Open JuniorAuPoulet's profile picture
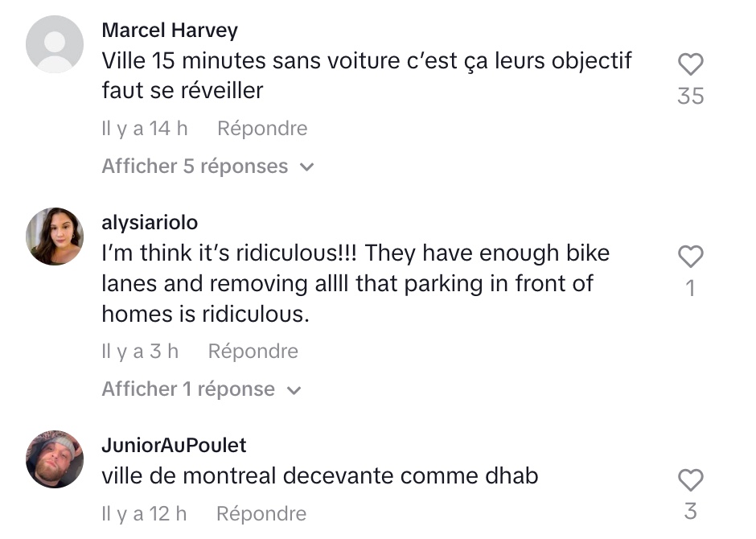Image resolution: width=756 pixels, height=539 pixels. tap(55, 459)
